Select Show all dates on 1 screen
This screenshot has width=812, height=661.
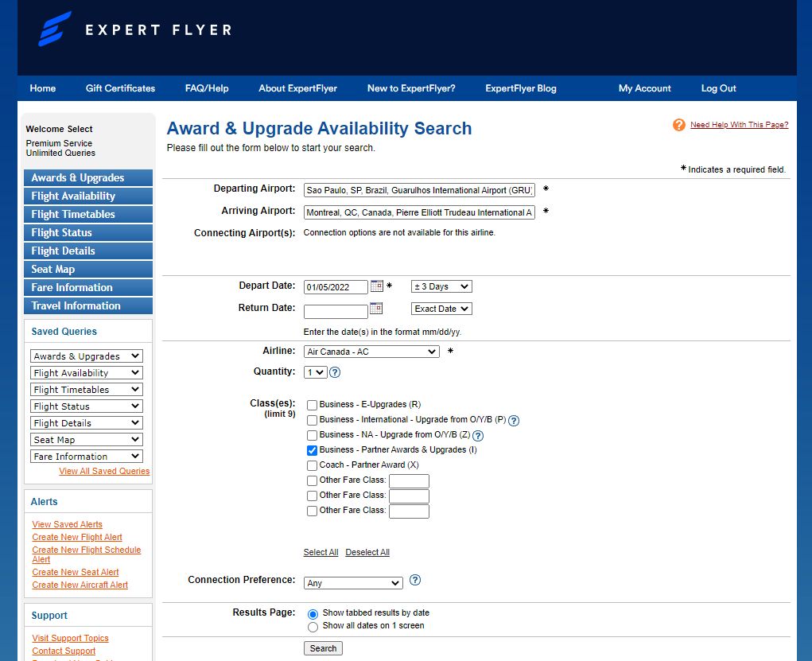(313, 628)
